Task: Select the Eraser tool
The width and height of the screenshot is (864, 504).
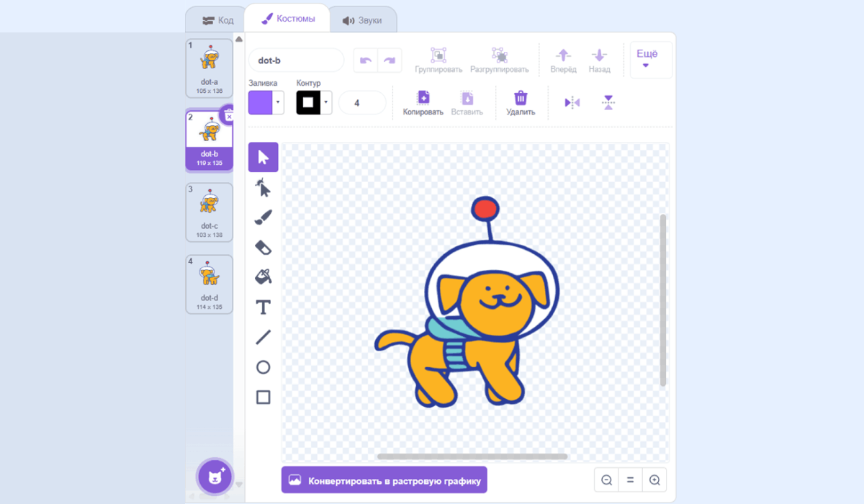Action: pos(263,247)
